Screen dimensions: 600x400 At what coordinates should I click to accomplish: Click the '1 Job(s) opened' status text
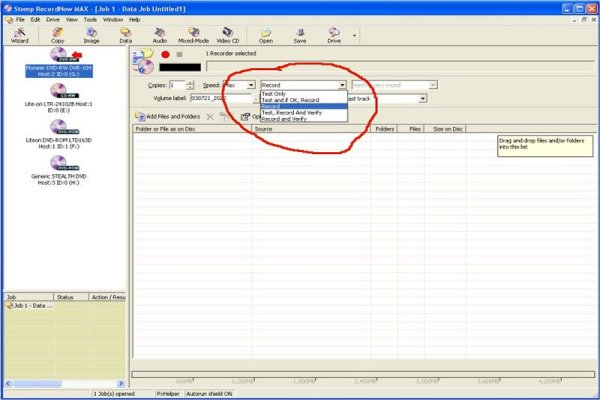[114, 393]
